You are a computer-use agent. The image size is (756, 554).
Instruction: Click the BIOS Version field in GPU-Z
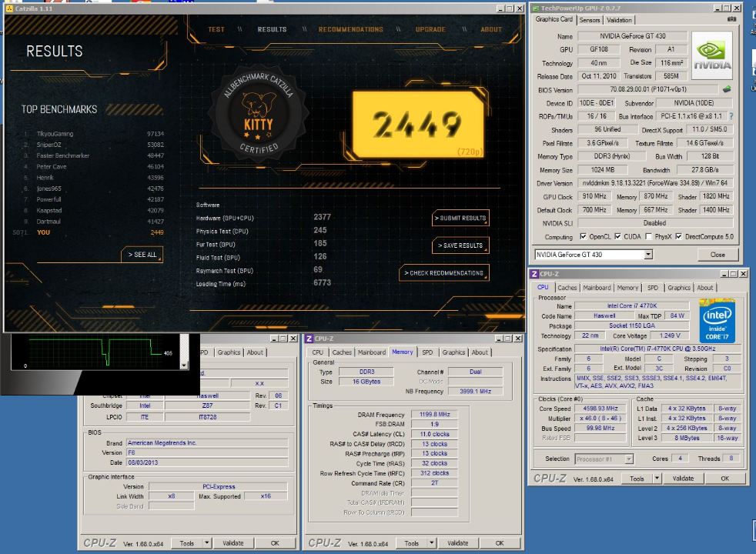[x=647, y=89]
